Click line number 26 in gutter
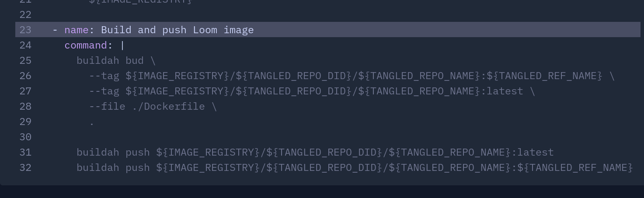The height and width of the screenshot is (198, 644). [x=25, y=76]
